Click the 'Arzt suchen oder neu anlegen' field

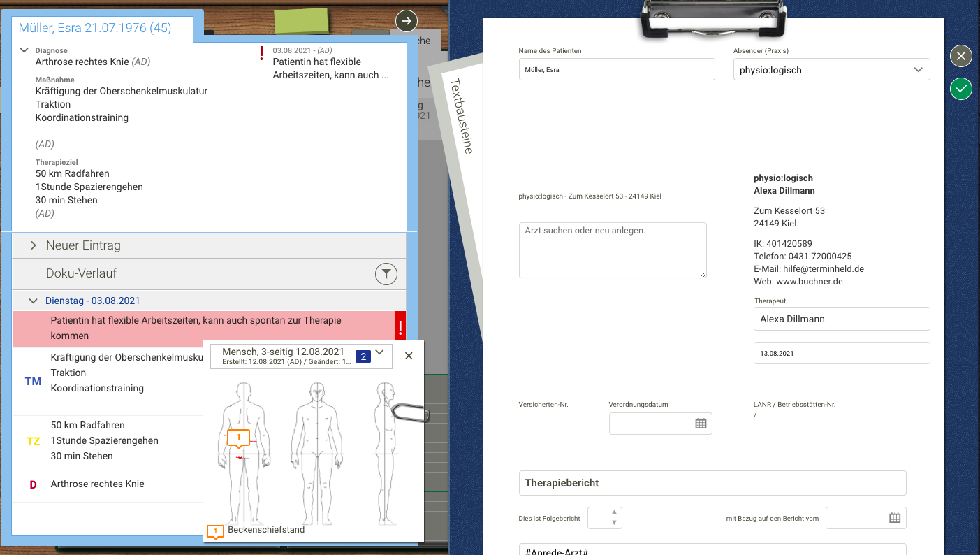click(x=613, y=250)
